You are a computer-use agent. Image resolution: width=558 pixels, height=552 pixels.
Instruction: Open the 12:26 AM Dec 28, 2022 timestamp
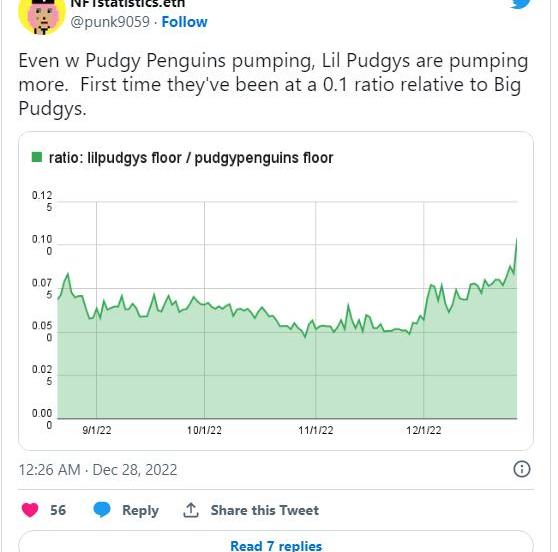point(98,470)
